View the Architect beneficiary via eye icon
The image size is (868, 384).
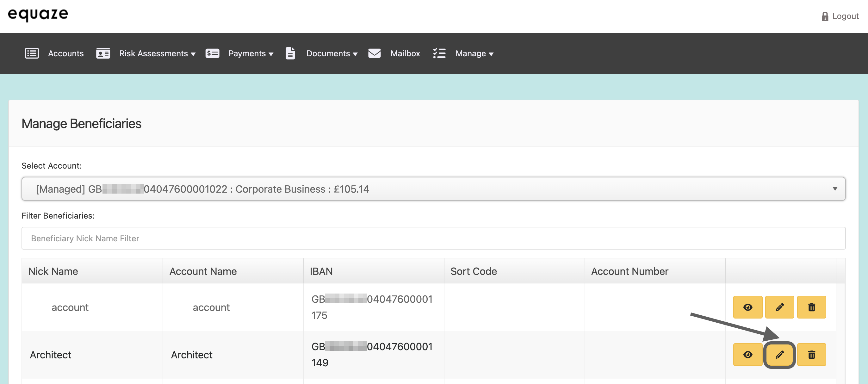click(748, 354)
